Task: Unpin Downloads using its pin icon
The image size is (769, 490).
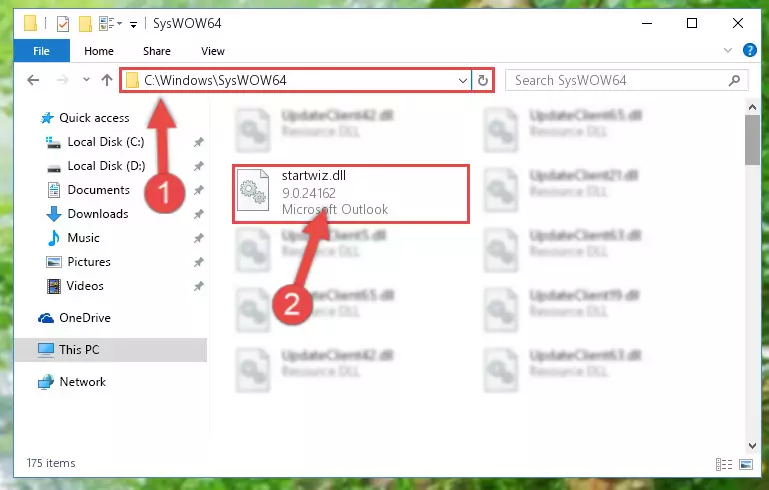Action: [x=198, y=214]
